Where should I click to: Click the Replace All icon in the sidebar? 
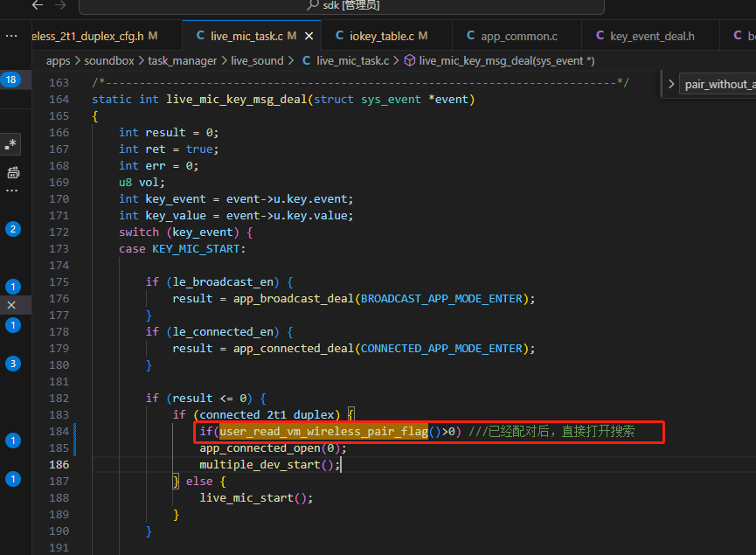[x=13, y=172]
